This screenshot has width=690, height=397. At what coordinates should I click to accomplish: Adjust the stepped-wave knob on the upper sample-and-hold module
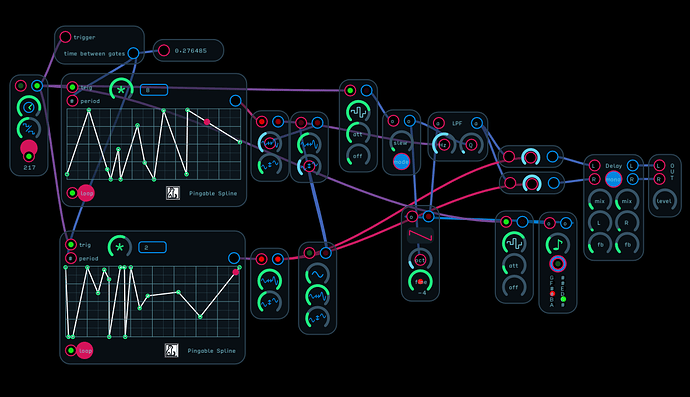(x=358, y=112)
